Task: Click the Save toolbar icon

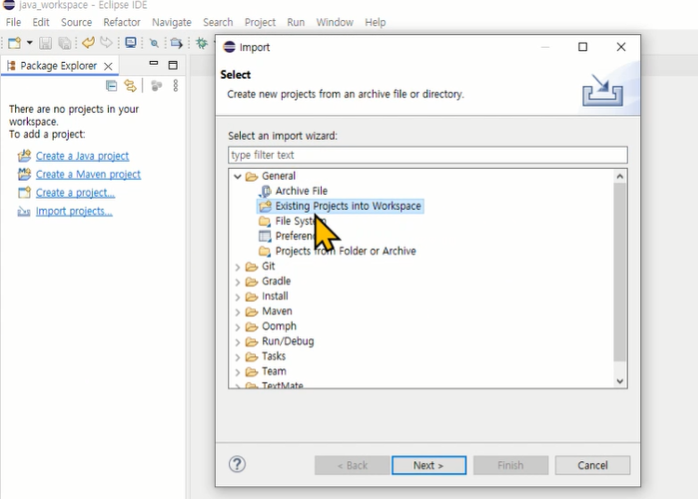Action: click(x=45, y=43)
